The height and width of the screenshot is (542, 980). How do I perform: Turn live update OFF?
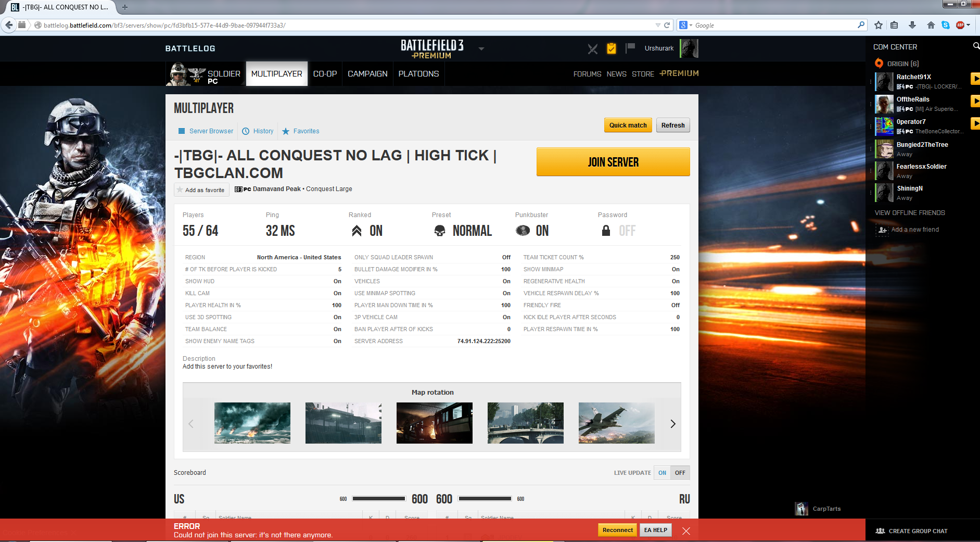(x=680, y=473)
